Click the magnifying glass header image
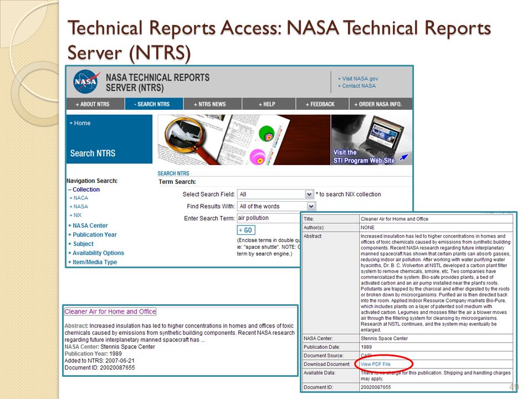532x399 pixels. tap(244, 140)
